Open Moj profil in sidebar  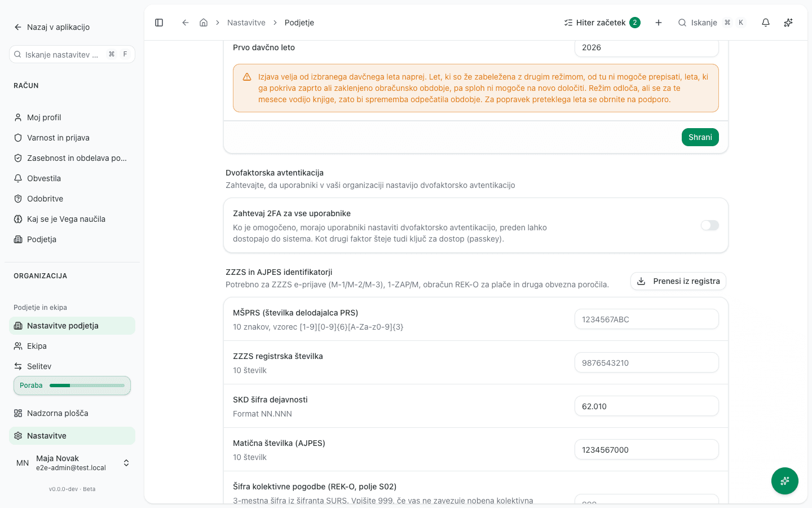pyautogui.click(x=72, y=117)
